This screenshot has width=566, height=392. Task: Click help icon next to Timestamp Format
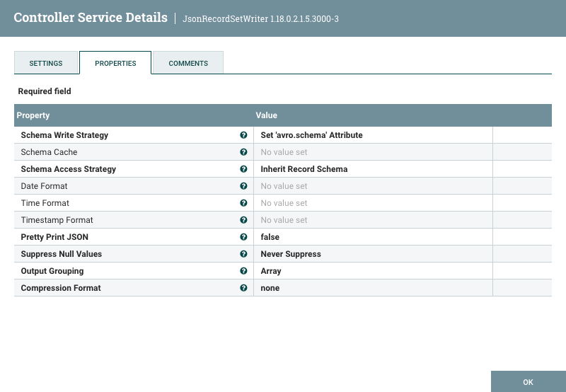click(243, 220)
